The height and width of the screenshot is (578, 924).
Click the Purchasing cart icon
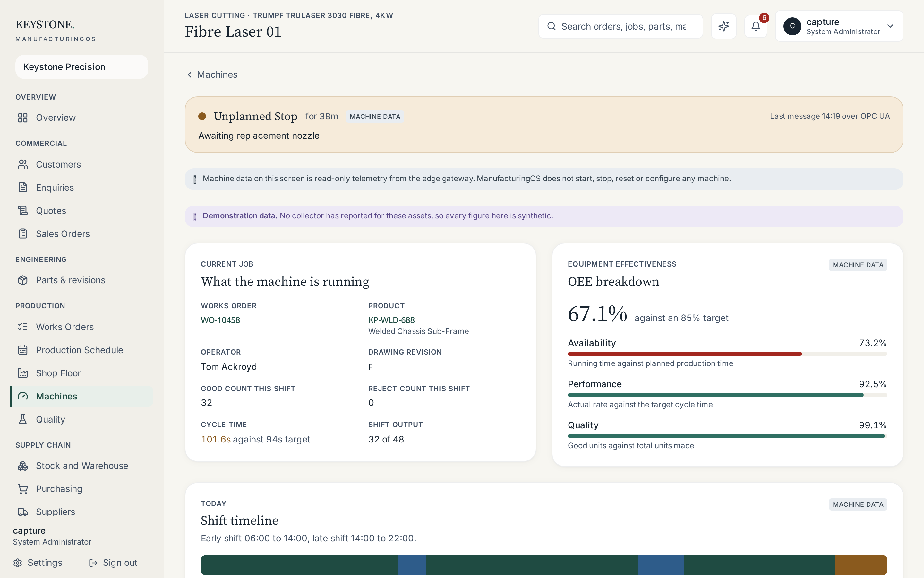coord(23,489)
